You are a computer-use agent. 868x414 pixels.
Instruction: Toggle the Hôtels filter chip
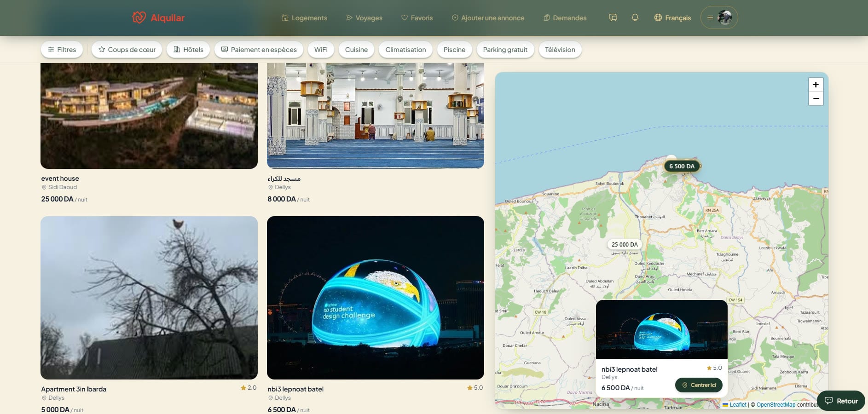pos(188,50)
